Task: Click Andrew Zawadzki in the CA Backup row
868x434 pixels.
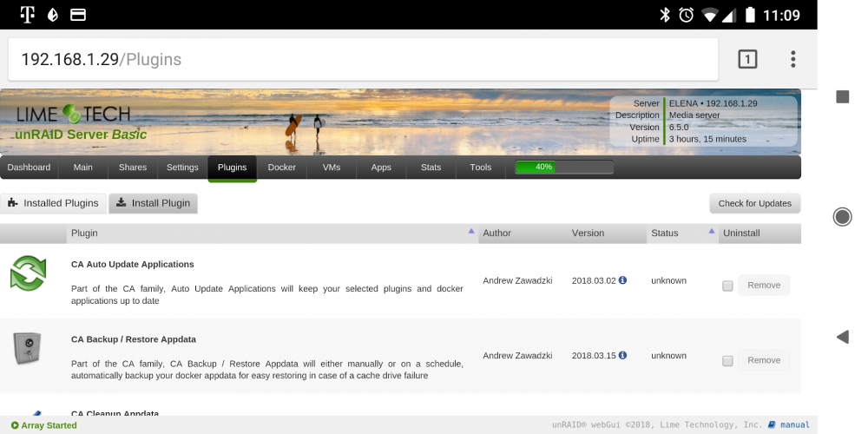Action: coord(517,355)
